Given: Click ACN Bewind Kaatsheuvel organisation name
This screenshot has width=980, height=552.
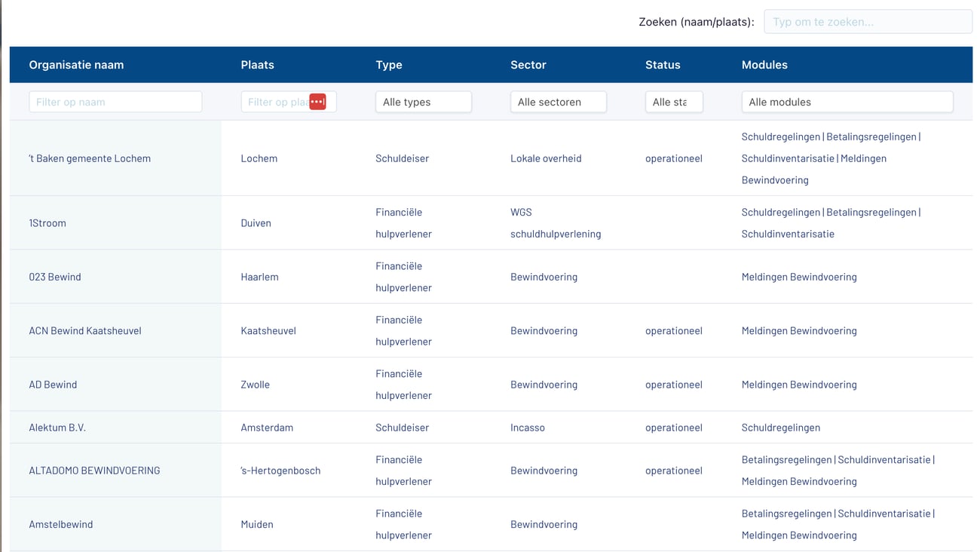Looking at the screenshot, I should 85,331.
